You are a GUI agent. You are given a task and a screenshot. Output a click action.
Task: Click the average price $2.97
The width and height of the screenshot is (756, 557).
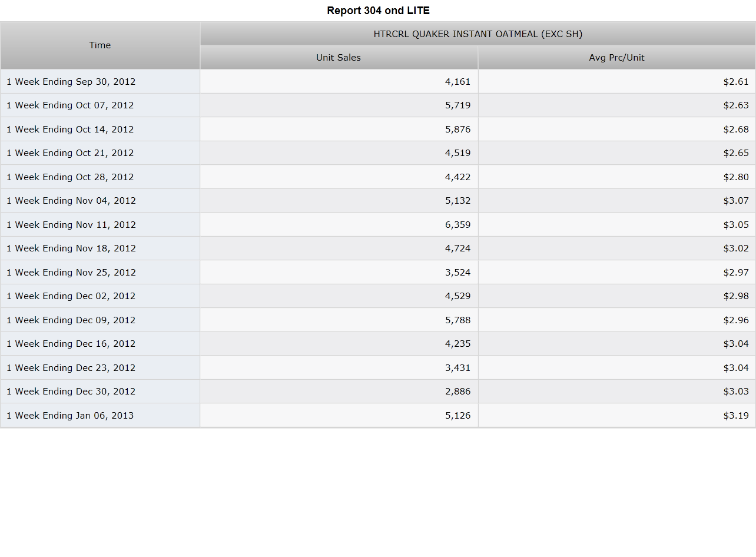[x=736, y=273]
